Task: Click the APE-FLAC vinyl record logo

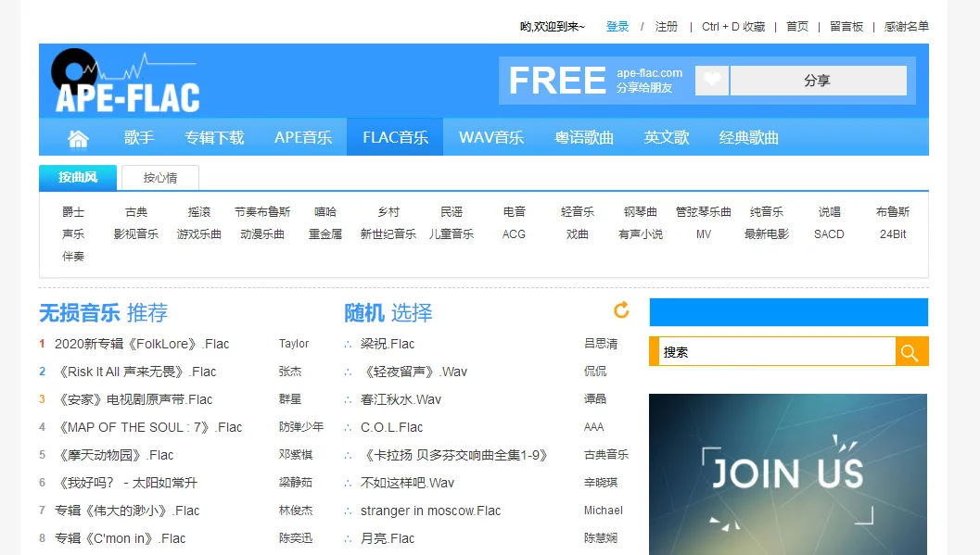Action: pyautogui.click(x=74, y=70)
